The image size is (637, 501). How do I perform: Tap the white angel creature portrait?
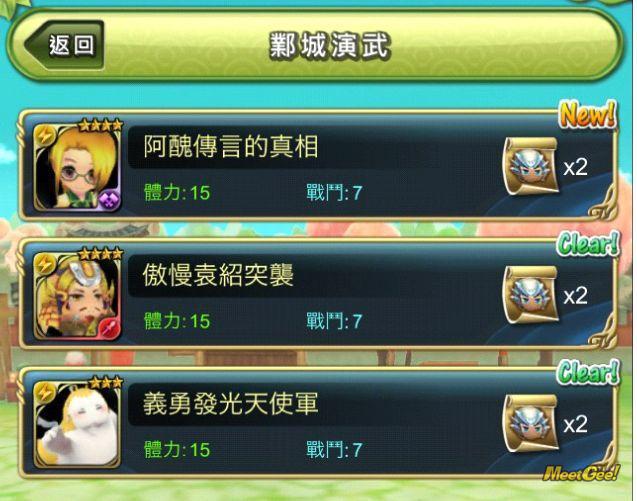(77, 424)
